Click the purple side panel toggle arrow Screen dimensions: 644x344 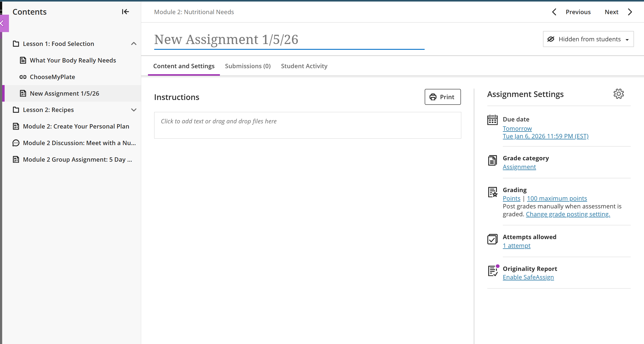pyautogui.click(x=4, y=23)
